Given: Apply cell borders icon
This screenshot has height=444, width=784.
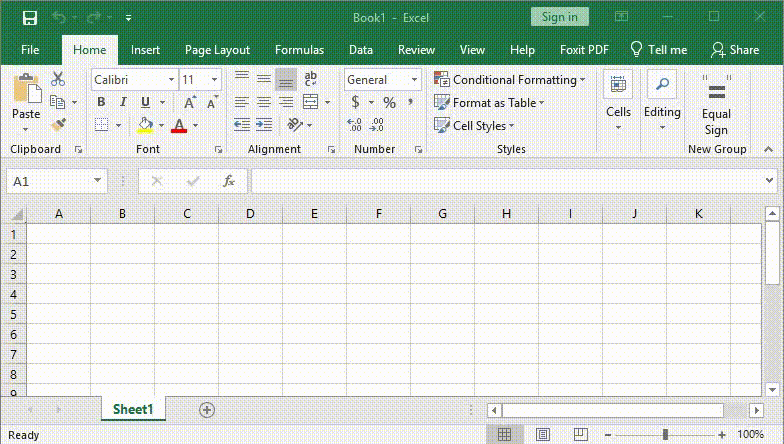Looking at the screenshot, I should click(x=102, y=124).
